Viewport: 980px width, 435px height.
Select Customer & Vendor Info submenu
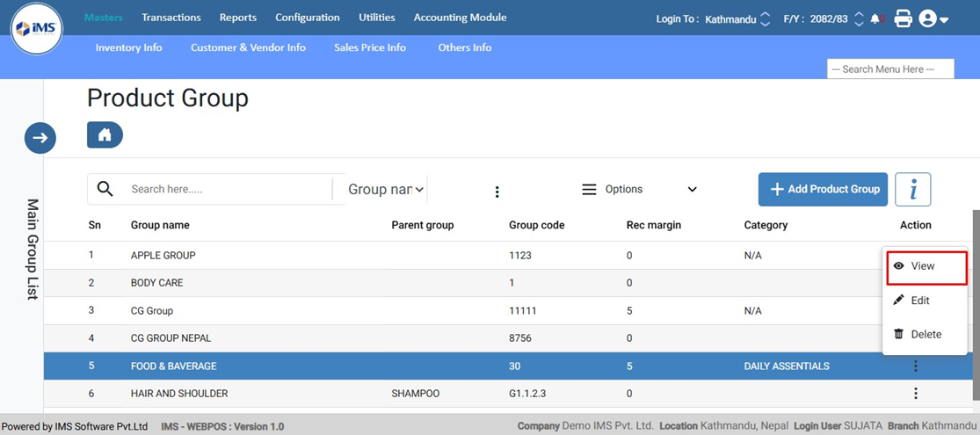click(x=248, y=47)
